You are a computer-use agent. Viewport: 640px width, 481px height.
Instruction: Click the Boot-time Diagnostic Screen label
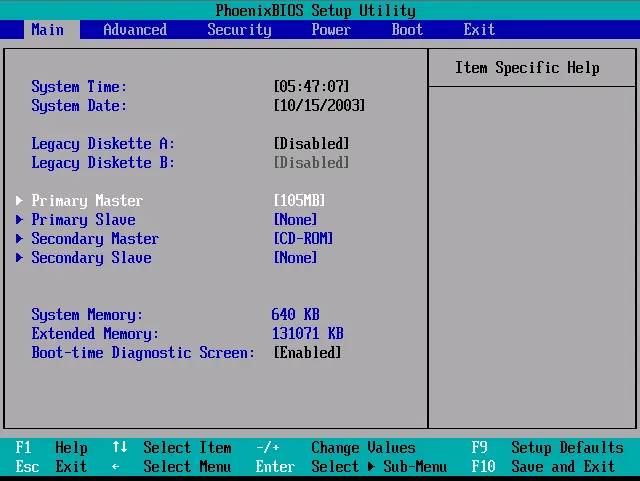143,353
